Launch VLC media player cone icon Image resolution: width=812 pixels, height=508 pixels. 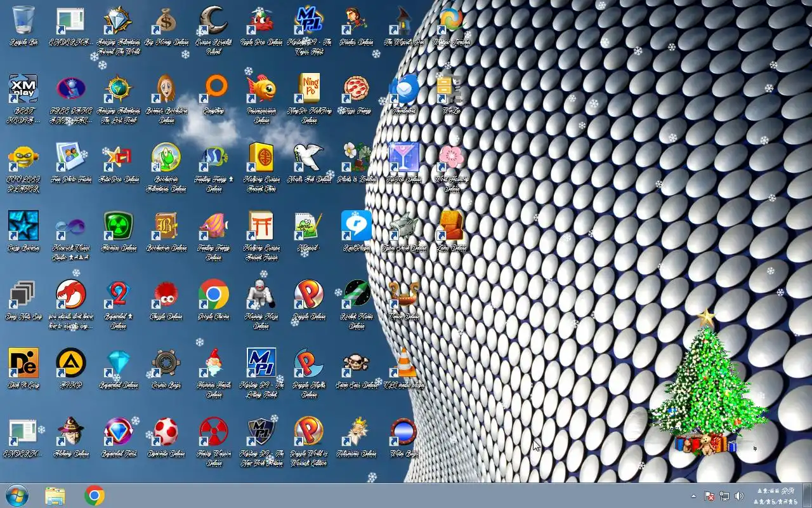point(404,363)
